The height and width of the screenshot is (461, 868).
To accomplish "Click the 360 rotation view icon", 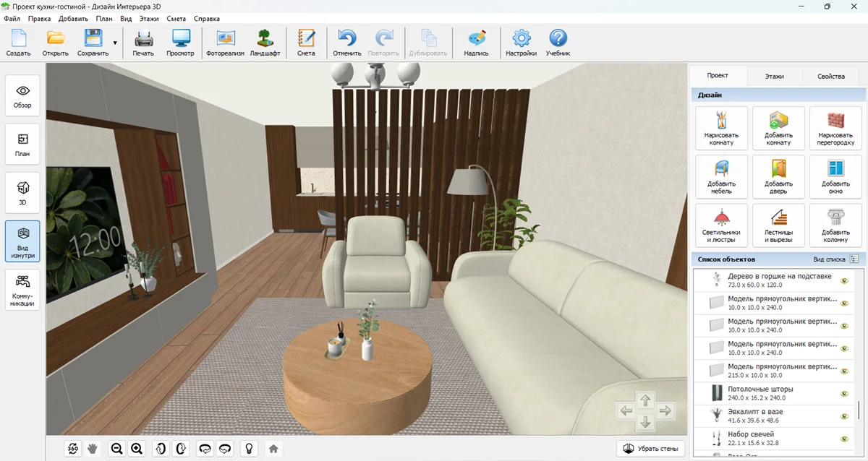I will [x=73, y=449].
